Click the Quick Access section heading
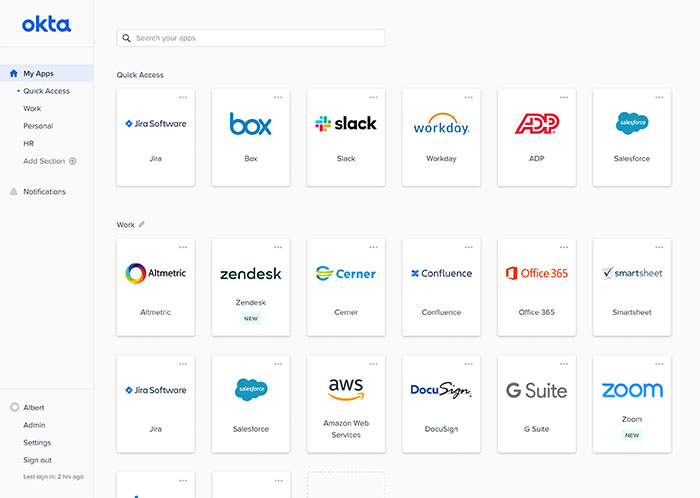This screenshot has height=498, width=700. pos(140,75)
